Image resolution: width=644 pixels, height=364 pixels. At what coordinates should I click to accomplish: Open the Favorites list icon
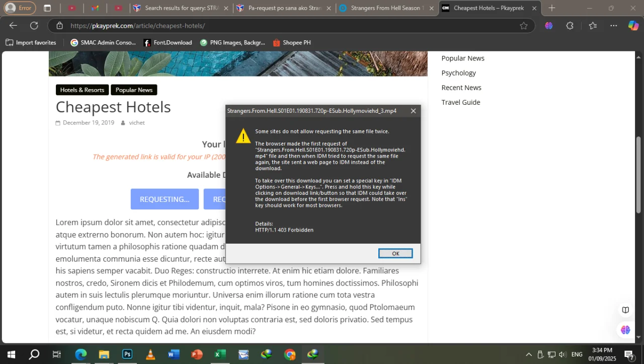[x=593, y=26]
